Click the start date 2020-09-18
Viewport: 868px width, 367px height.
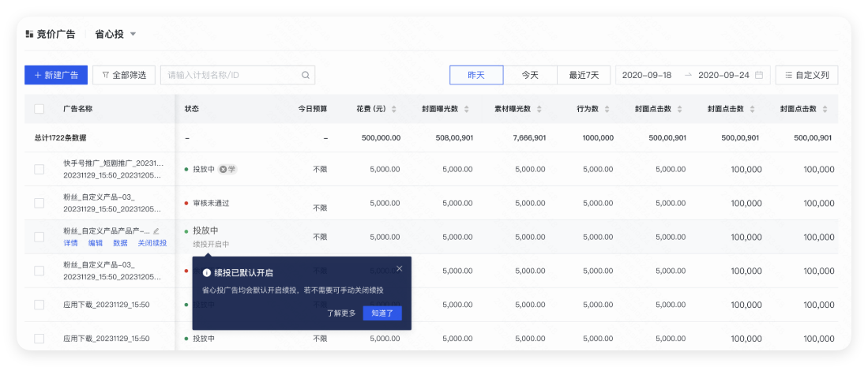(x=647, y=75)
